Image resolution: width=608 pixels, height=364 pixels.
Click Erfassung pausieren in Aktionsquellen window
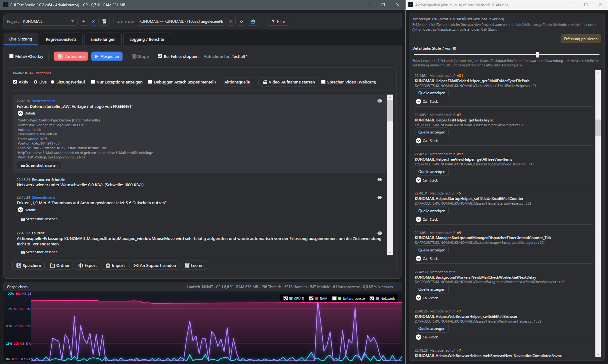tap(580, 39)
